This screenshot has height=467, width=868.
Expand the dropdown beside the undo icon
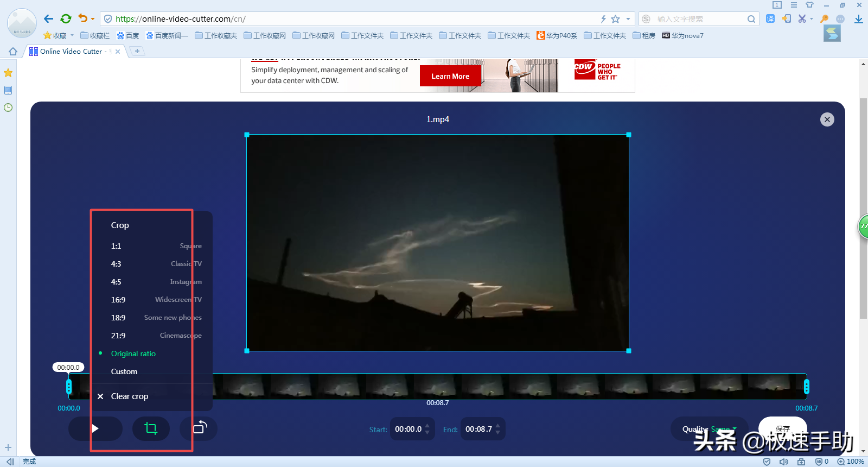(x=93, y=19)
